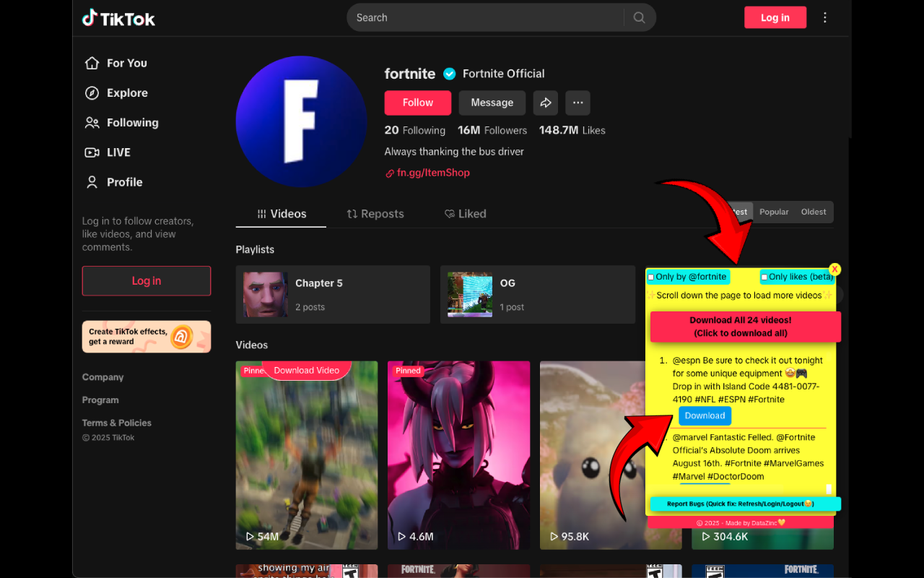This screenshot has width=924, height=578.
Task: Click Download under the @espn video
Action: point(705,415)
